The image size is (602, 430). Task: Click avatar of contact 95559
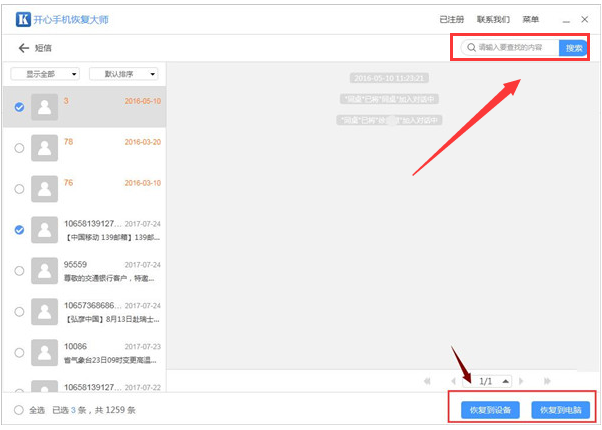coord(44,270)
